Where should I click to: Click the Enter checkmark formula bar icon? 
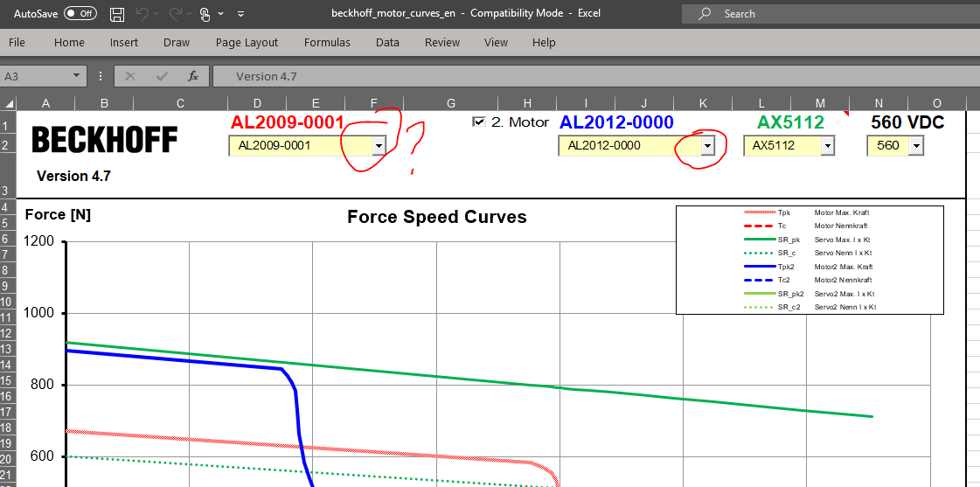(x=163, y=76)
